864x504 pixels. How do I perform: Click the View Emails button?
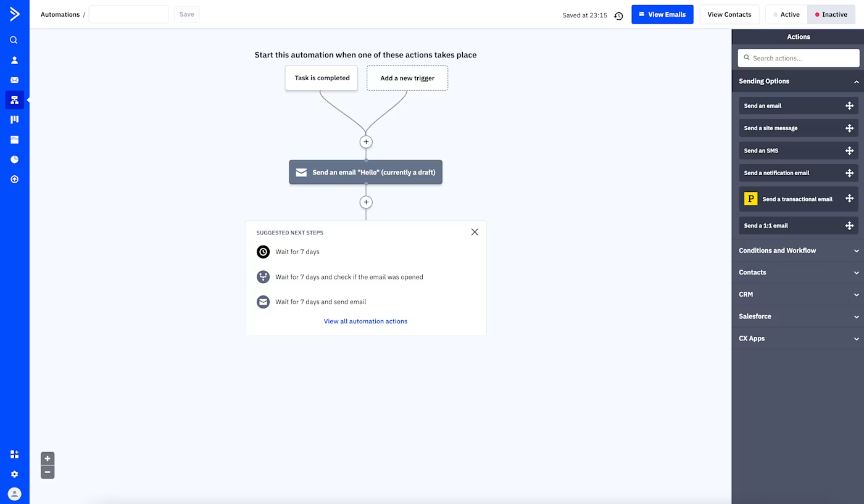pyautogui.click(x=662, y=14)
